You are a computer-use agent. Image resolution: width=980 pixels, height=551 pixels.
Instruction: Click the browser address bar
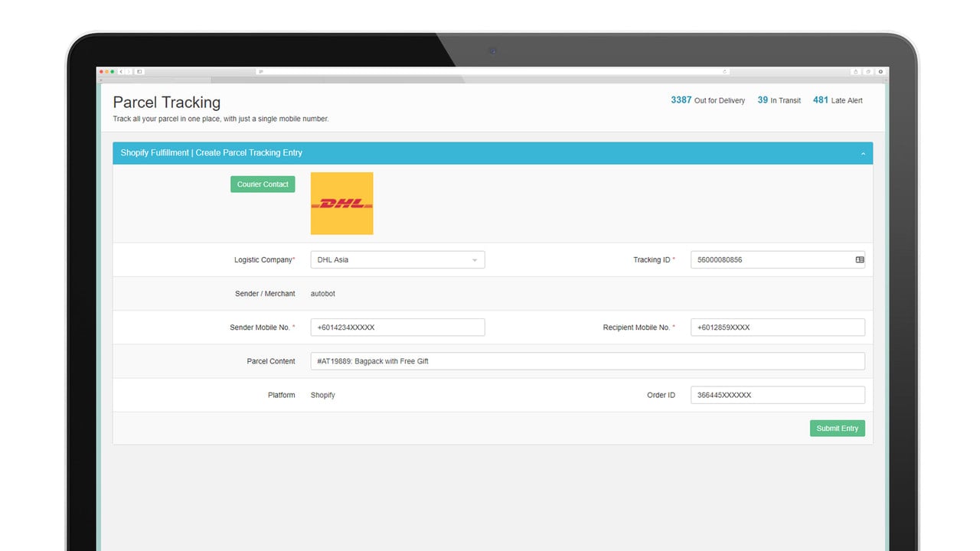tap(493, 72)
